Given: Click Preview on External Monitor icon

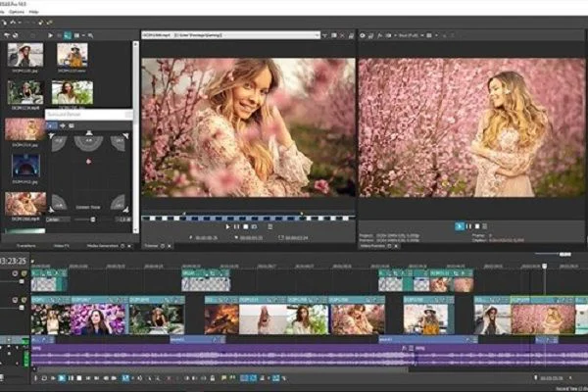Looking at the screenshot, I should (370, 35).
